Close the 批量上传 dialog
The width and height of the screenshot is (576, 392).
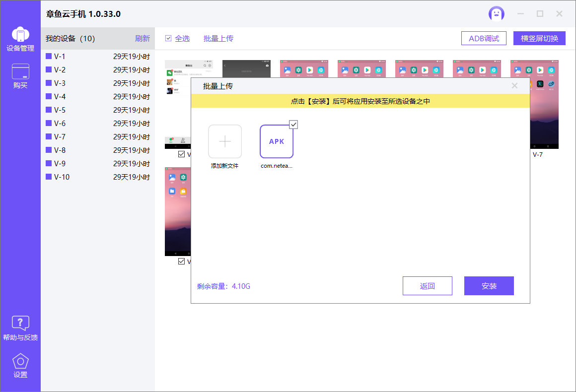[x=514, y=85]
